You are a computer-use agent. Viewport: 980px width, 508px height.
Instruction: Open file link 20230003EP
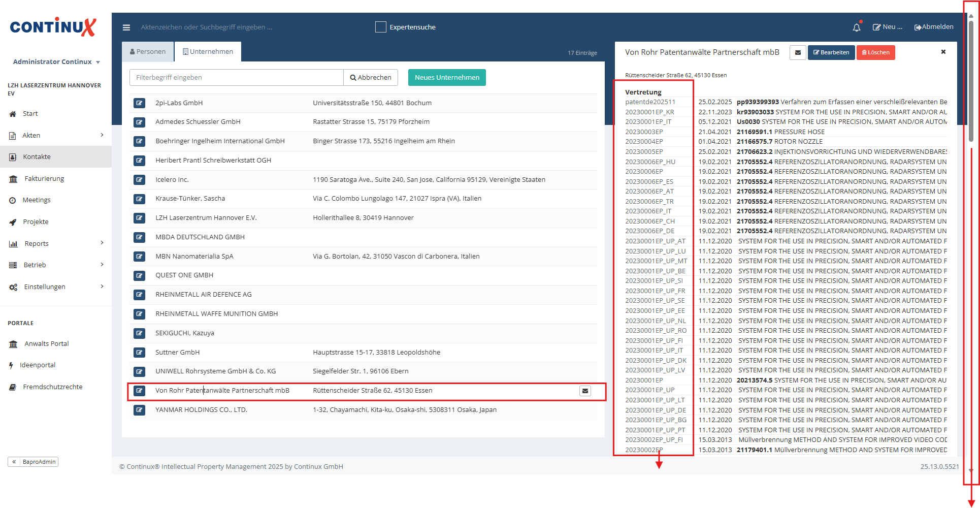tap(644, 132)
